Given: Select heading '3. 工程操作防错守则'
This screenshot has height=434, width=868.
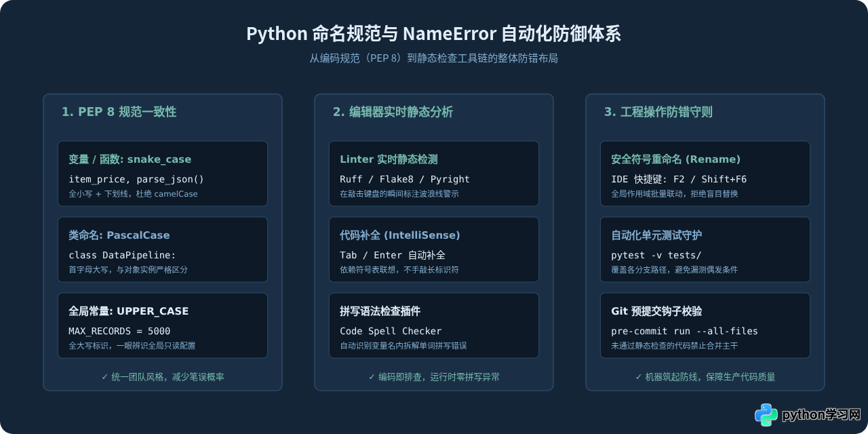Looking at the screenshot, I should pyautogui.click(x=658, y=112).
